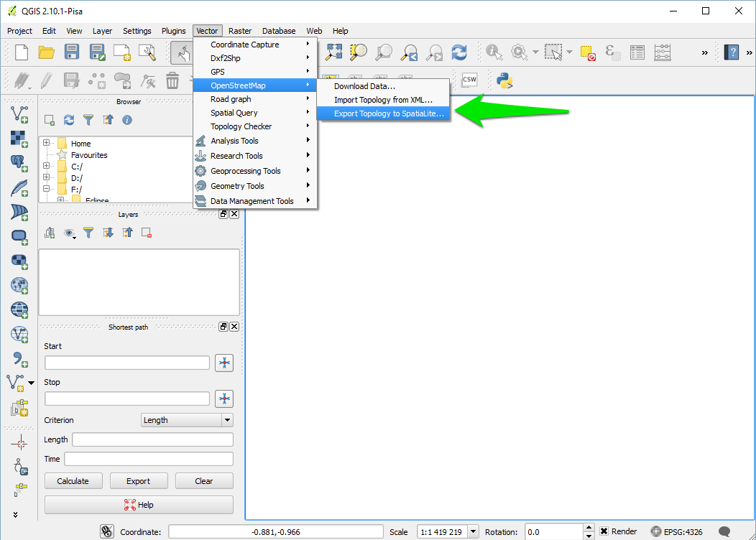Click inside the Start path field
Image resolution: width=756 pixels, height=540 pixels.
126,363
